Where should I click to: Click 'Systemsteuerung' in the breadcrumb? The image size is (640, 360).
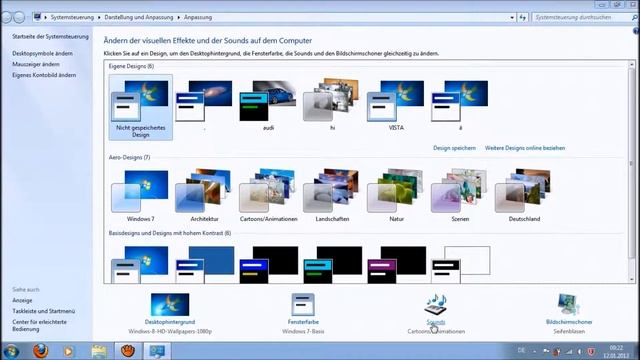pyautogui.click(x=72, y=18)
